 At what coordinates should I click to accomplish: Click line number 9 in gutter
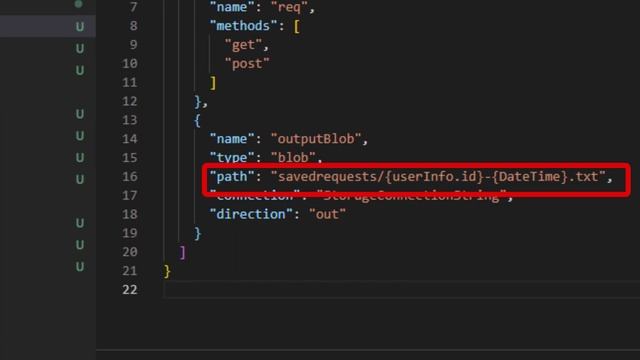pyautogui.click(x=134, y=44)
